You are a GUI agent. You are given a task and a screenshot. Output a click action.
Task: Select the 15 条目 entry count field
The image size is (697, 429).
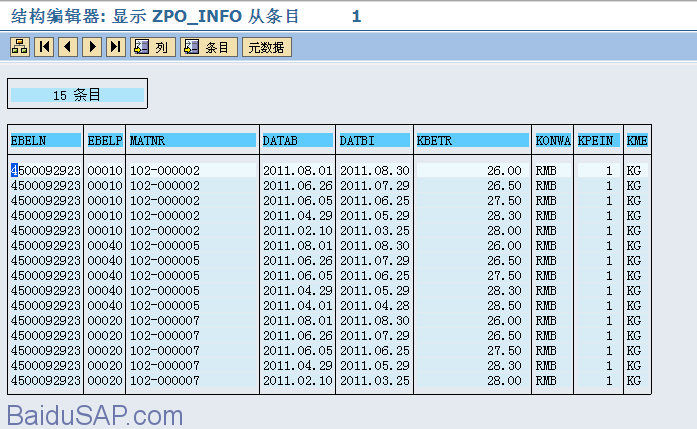point(77,95)
